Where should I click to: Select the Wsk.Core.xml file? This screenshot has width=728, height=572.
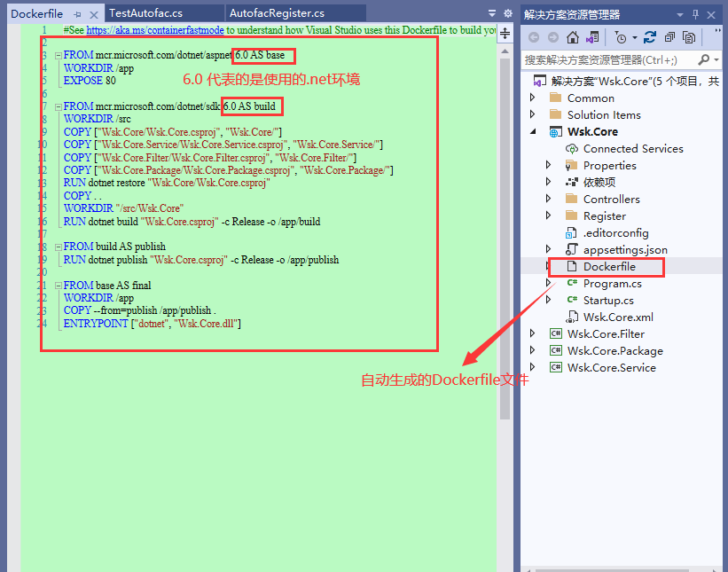coord(618,317)
